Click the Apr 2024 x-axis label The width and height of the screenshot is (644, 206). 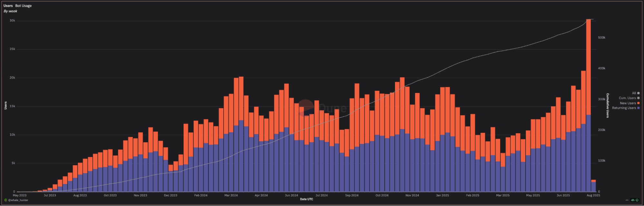tap(261, 195)
